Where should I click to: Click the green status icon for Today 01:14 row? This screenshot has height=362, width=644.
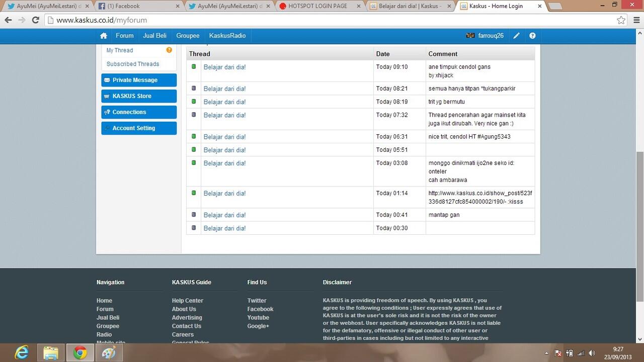pyautogui.click(x=194, y=192)
